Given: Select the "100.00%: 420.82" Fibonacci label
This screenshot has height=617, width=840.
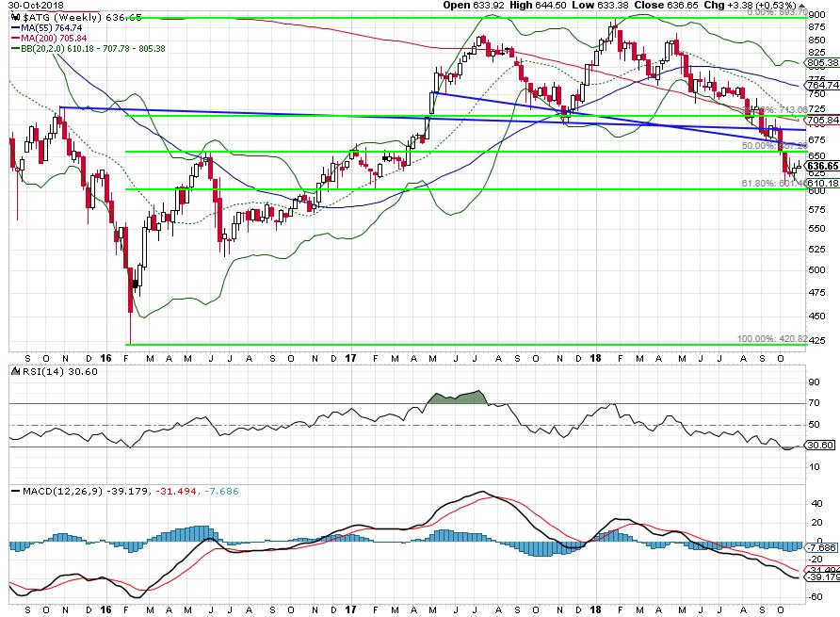Looking at the screenshot, I should pos(772,339).
